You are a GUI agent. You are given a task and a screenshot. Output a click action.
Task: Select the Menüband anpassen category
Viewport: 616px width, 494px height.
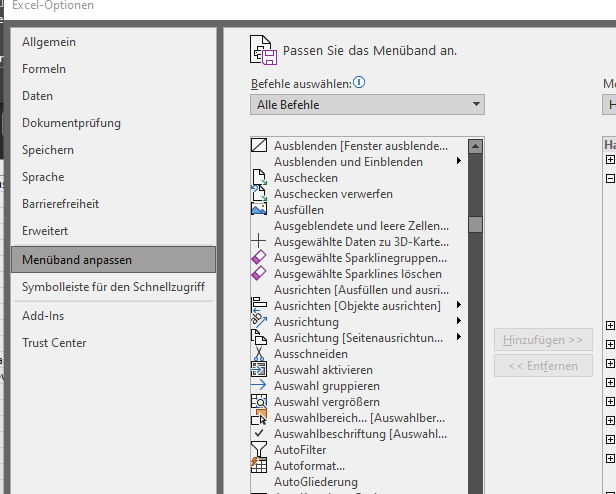(114, 259)
